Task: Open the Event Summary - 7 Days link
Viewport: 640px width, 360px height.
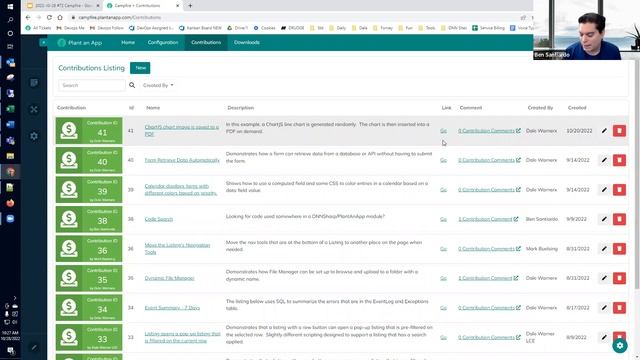Action: (x=172, y=308)
